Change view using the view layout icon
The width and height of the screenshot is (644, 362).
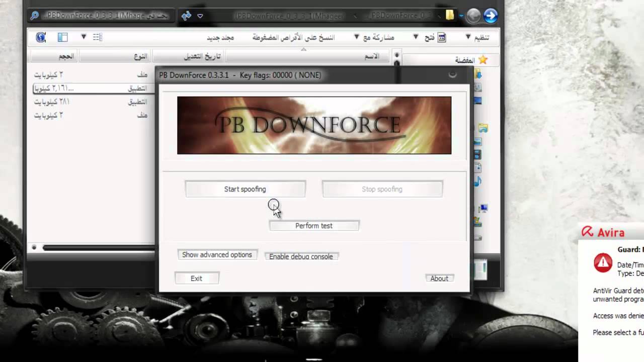tap(98, 37)
